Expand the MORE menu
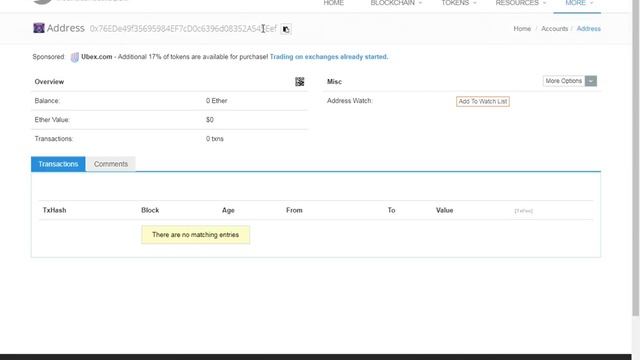The height and width of the screenshot is (360, 640). (579, 3)
